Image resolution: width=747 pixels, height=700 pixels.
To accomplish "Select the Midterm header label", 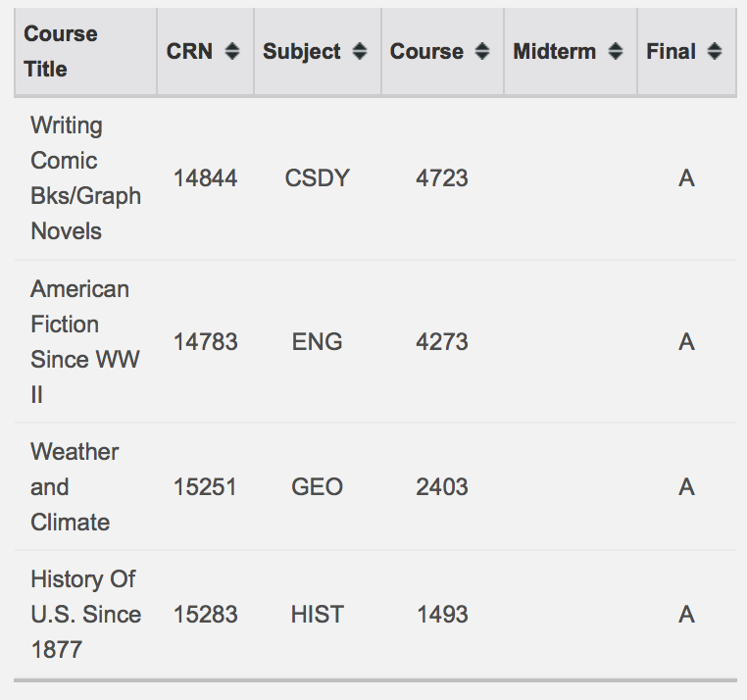I will (555, 51).
